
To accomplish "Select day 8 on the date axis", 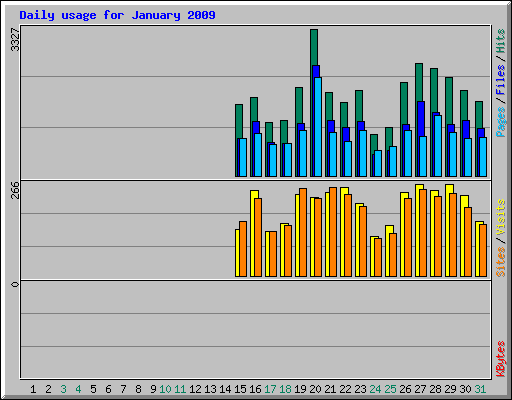I will [x=138, y=389].
